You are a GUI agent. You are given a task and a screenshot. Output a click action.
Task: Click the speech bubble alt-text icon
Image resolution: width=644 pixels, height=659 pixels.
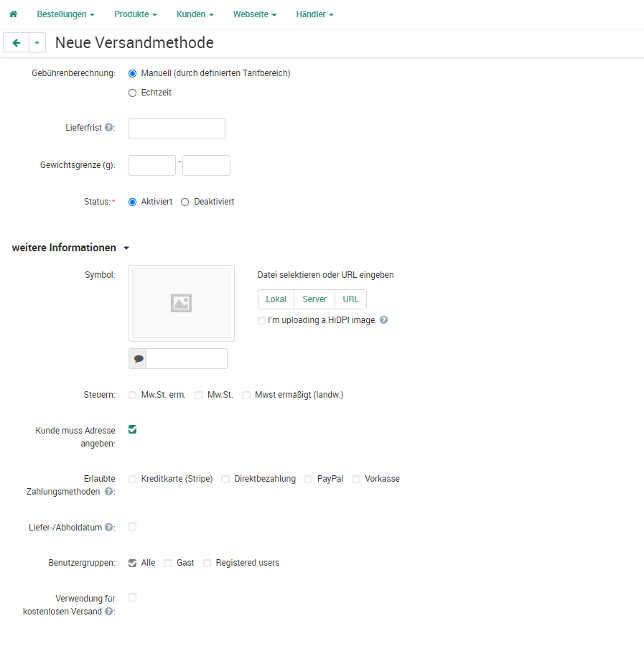click(138, 359)
